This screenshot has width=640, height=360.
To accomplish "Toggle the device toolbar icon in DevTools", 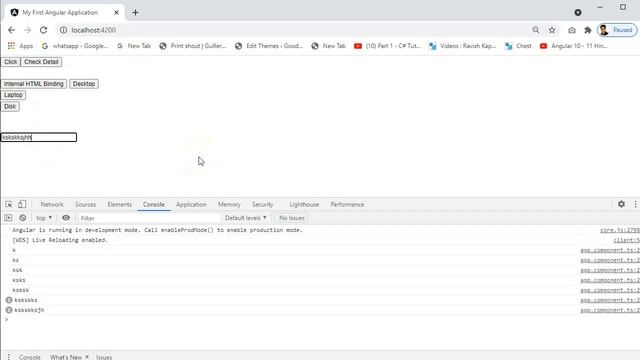I will pyautogui.click(x=22, y=204).
